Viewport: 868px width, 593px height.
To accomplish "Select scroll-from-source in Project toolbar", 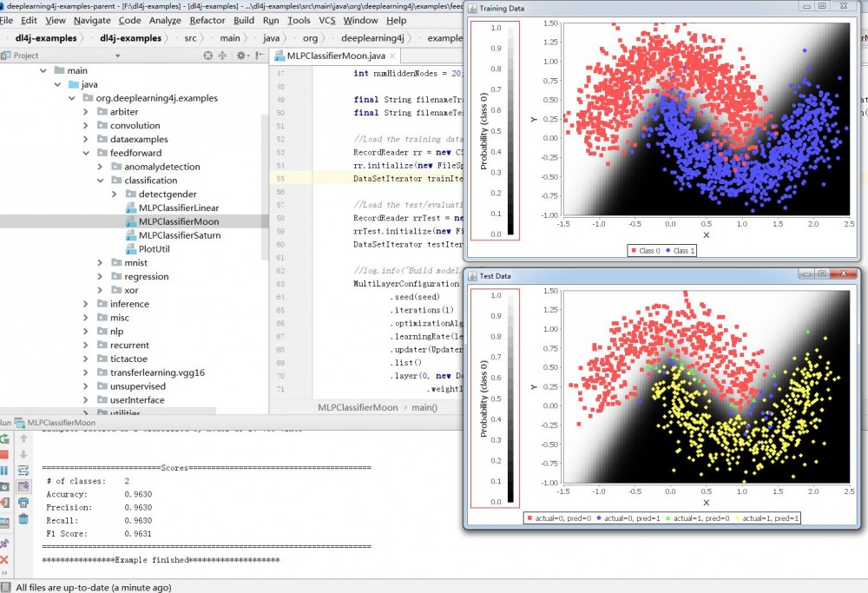I will (x=208, y=55).
